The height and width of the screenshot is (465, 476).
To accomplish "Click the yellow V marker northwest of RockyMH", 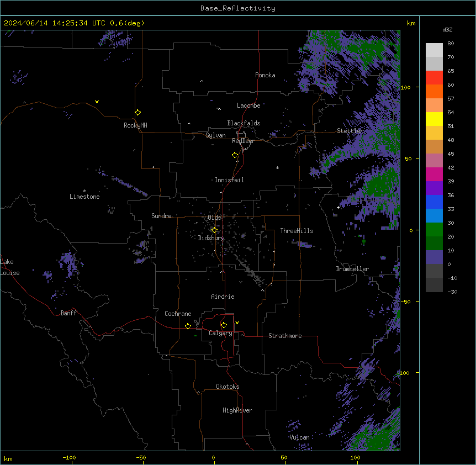I will click(x=97, y=102).
